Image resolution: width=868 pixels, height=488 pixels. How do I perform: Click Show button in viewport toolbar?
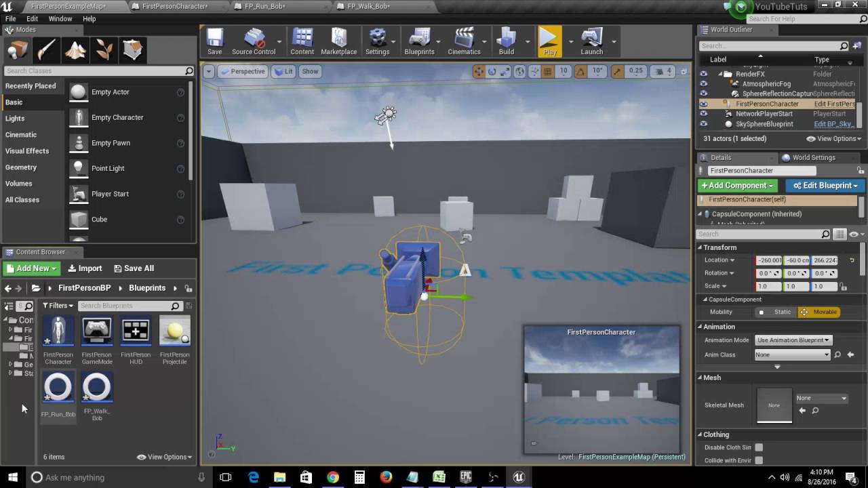[310, 71]
